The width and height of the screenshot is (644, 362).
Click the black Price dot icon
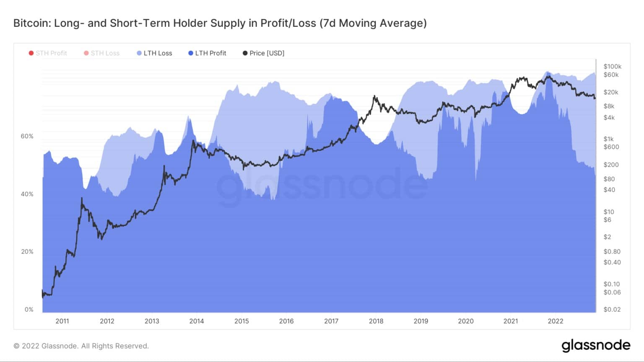point(245,53)
